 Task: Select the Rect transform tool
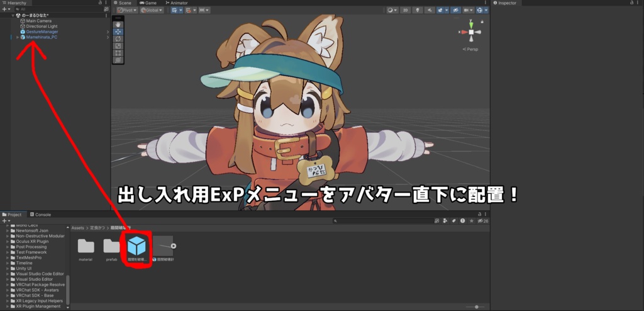[x=118, y=53]
